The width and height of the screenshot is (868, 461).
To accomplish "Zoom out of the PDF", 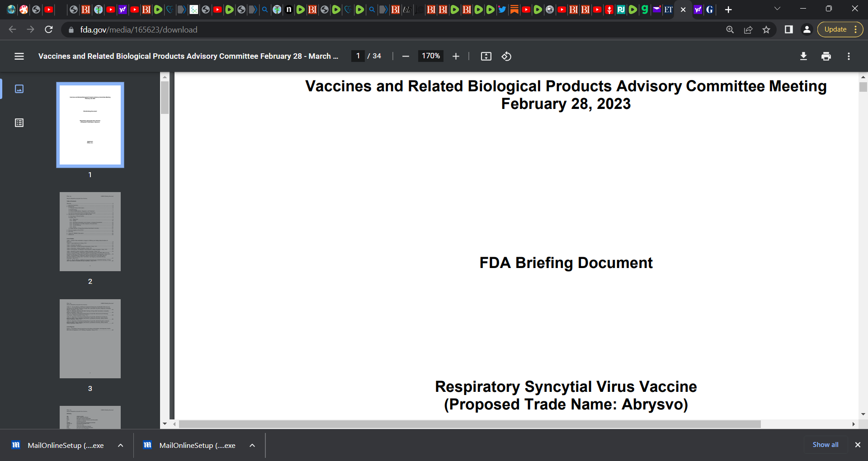I will [x=406, y=56].
